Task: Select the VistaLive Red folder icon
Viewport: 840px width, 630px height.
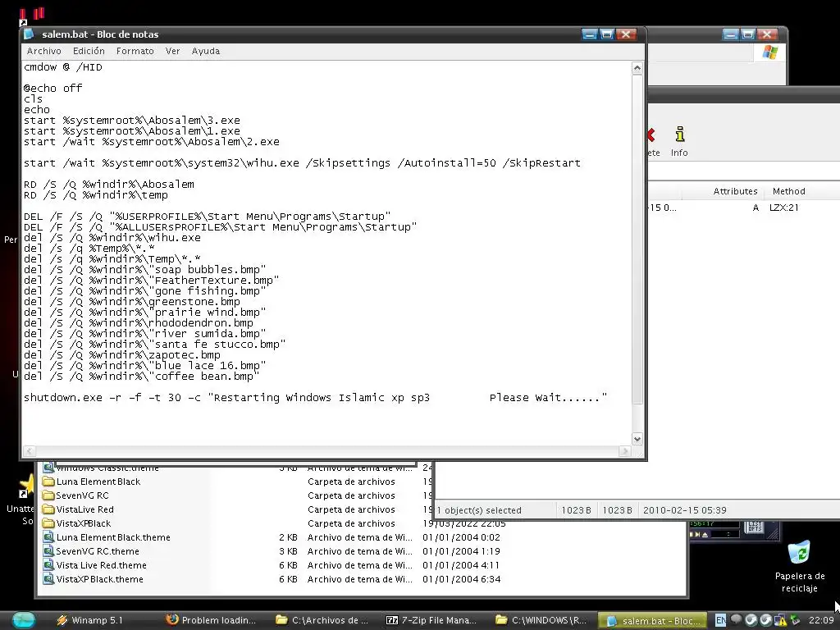Action: (48, 509)
